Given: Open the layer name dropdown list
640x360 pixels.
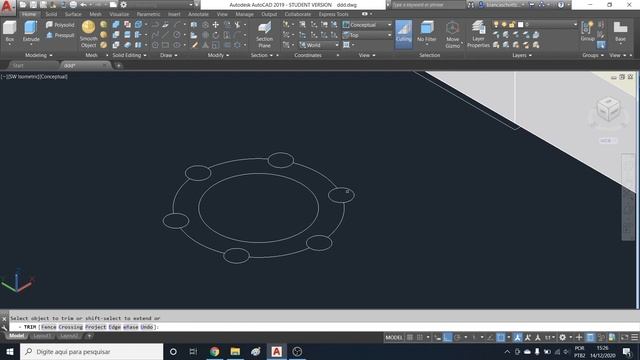Looking at the screenshot, I should pyautogui.click(x=547, y=25).
